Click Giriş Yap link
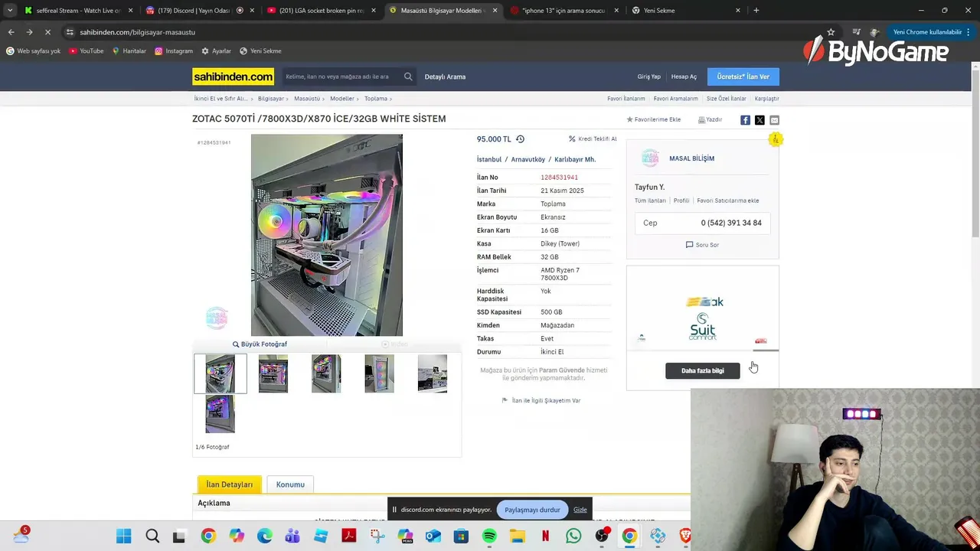980x551 pixels. pos(648,77)
